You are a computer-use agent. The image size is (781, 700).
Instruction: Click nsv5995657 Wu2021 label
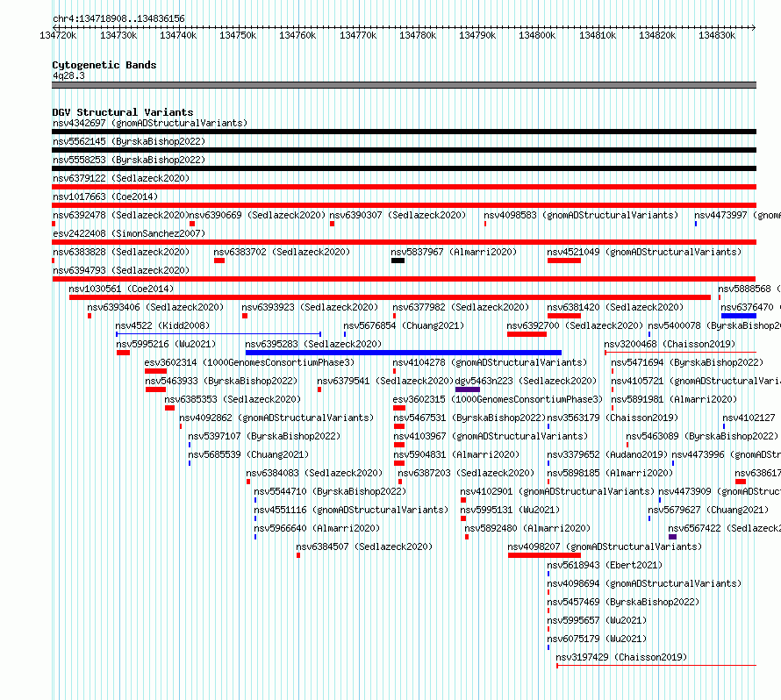(598, 620)
